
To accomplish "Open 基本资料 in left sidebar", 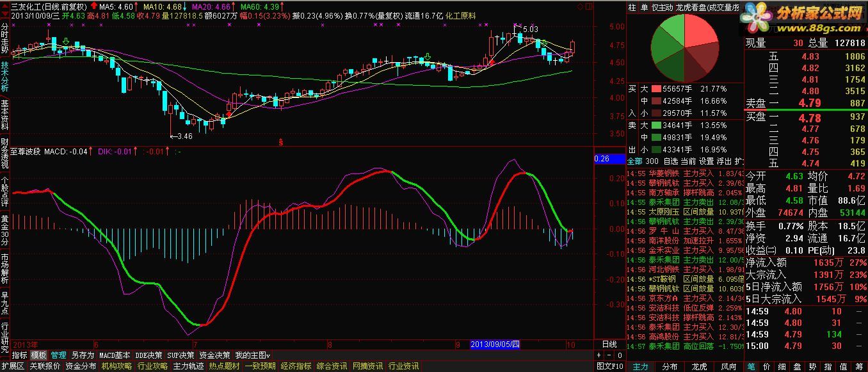I will (x=4, y=115).
